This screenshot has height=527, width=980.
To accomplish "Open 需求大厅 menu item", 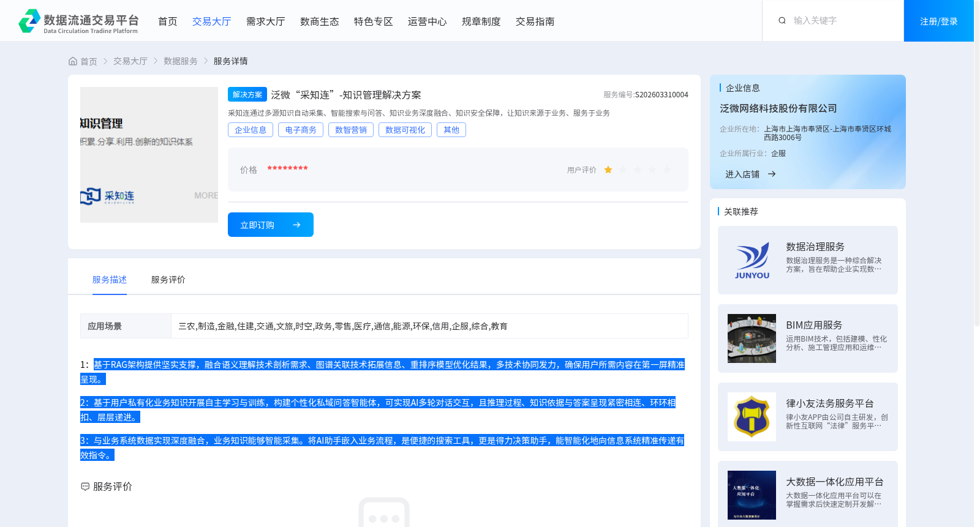I will tap(266, 21).
